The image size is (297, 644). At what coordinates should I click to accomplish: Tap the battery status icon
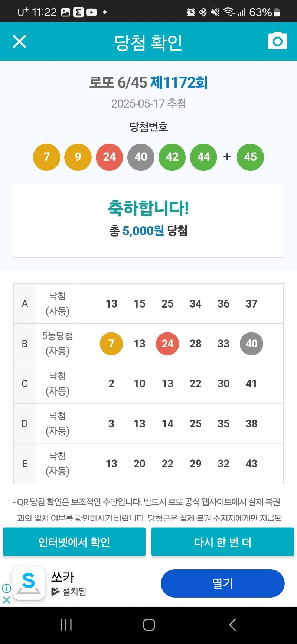[277, 12]
